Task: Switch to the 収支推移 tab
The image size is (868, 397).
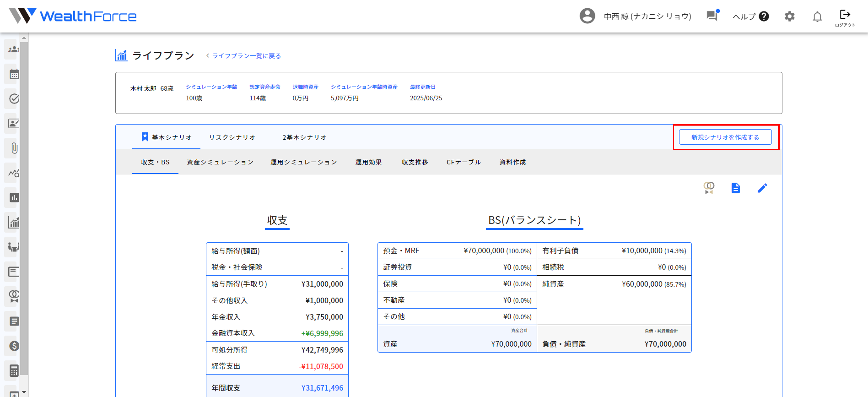Action: coord(415,162)
